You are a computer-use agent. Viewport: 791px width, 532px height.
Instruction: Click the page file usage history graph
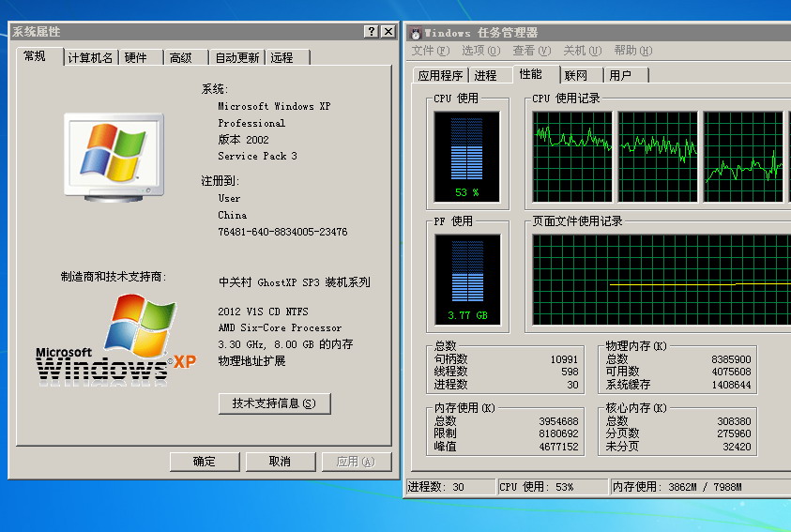(662, 280)
